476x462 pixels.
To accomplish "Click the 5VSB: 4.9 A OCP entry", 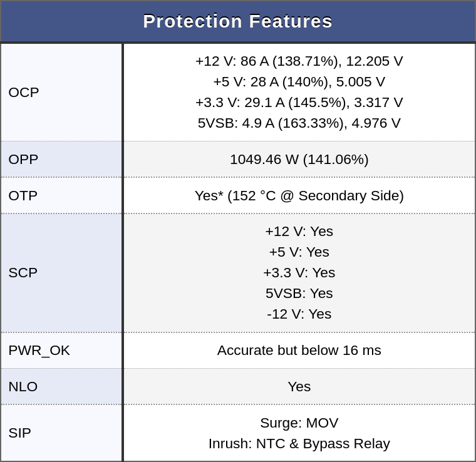I will click(x=299, y=123).
